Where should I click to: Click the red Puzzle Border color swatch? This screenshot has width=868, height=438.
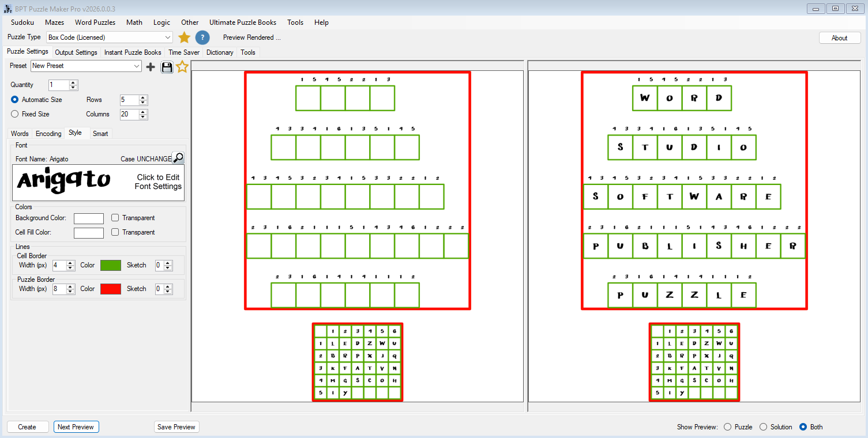coord(111,289)
